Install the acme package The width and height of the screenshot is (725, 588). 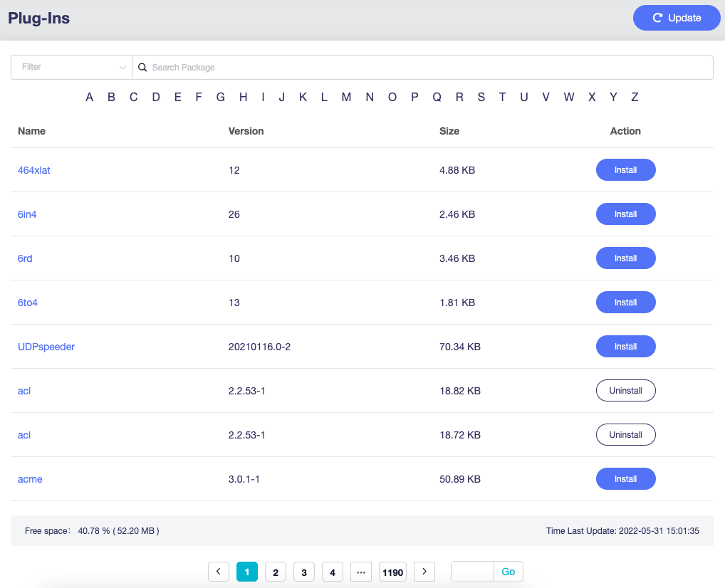click(x=625, y=479)
